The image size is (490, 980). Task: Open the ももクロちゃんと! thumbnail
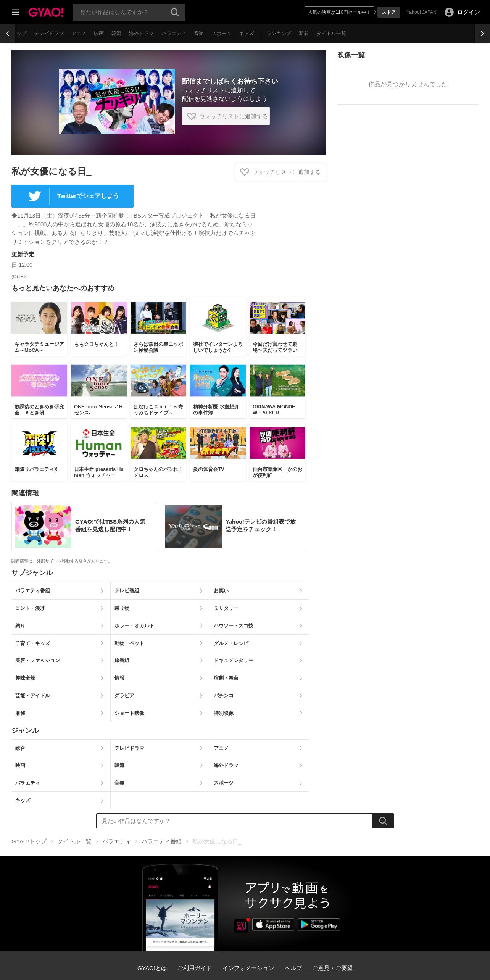click(99, 318)
